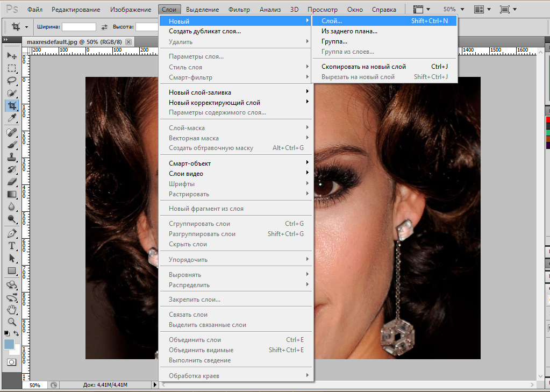The width and height of the screenshot is (550, 392).
Task: Open the 3D menu
Action: point(294,10)
